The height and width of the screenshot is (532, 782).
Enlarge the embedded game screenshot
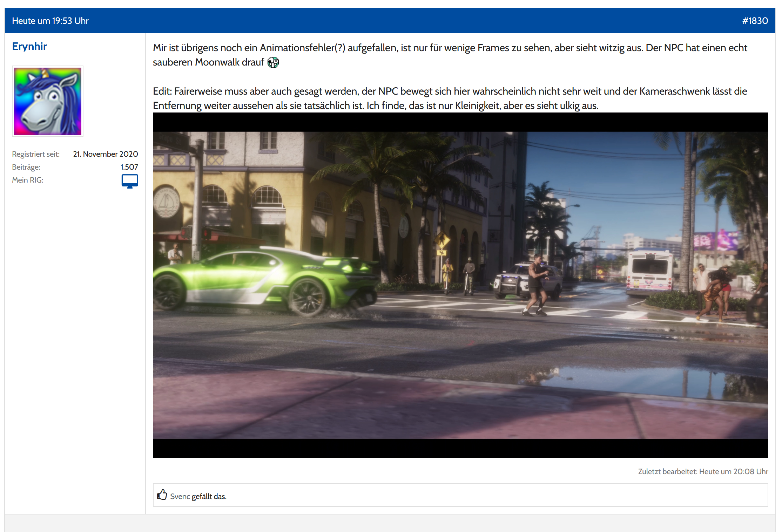(x=460, y=285)
